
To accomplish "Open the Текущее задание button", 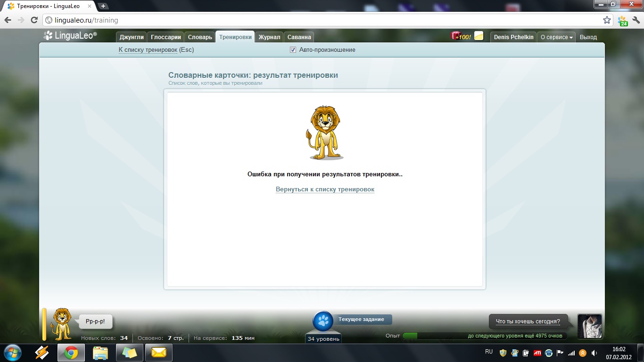I will coord(362,320).
